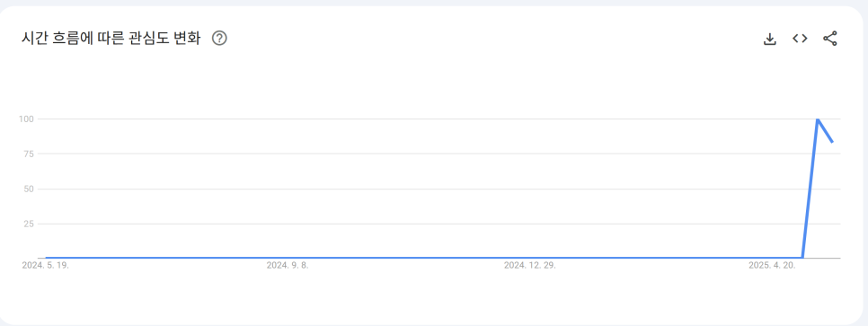This screenshot has height=326, width=868.
Task: Click where the blue line starts rising
Action: [x=802, y=258]
